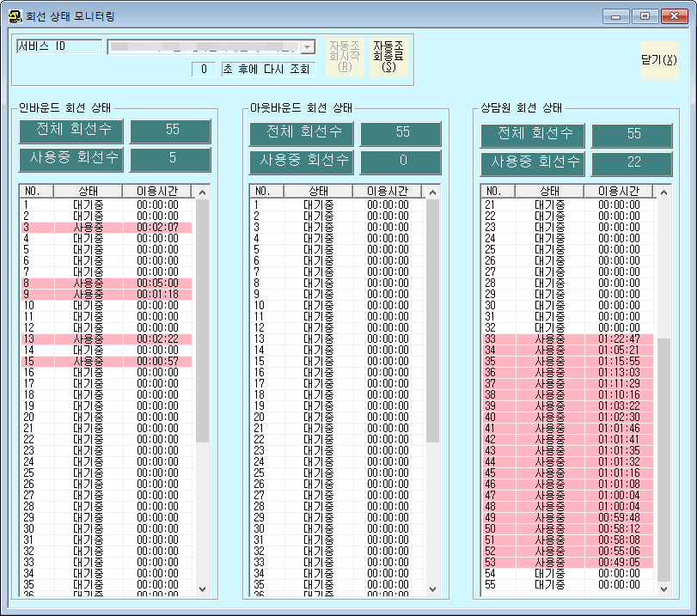
Task: Select the 서비스 ID field
Action: 59,46
